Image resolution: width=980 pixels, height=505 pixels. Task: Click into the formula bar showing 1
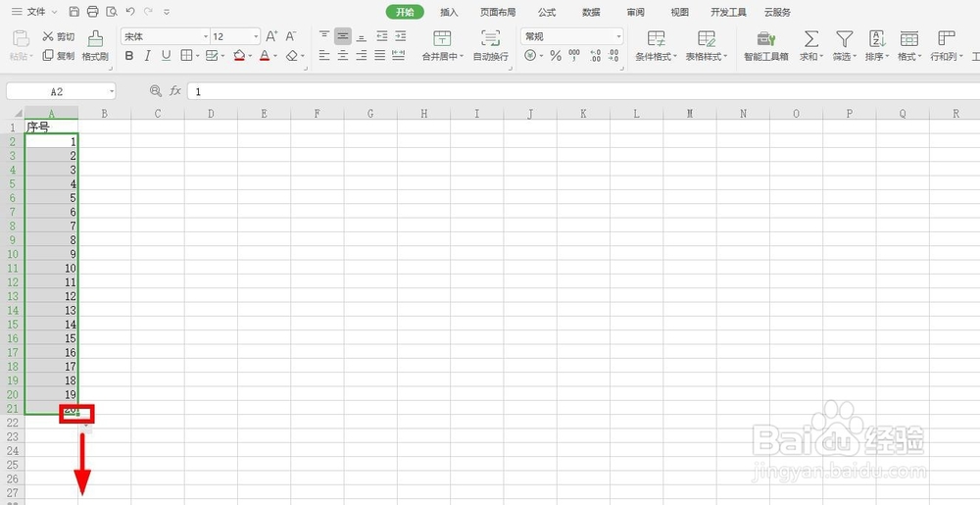[583, 91]
